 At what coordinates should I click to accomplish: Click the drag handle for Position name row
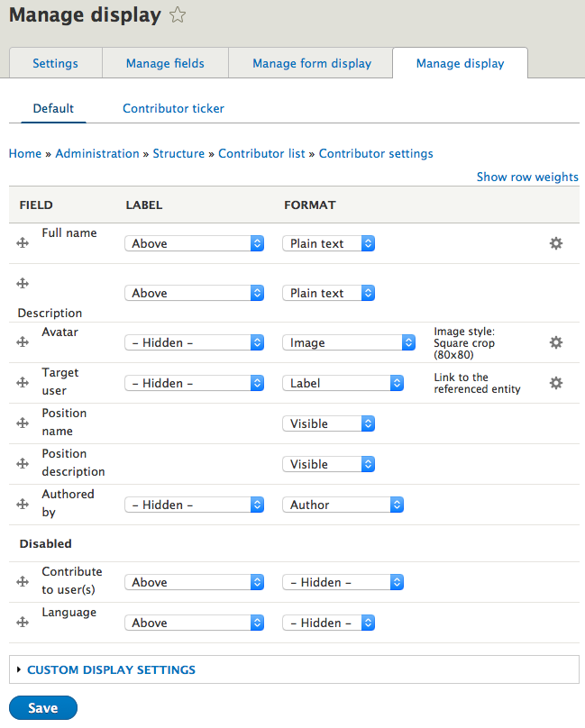23,423
